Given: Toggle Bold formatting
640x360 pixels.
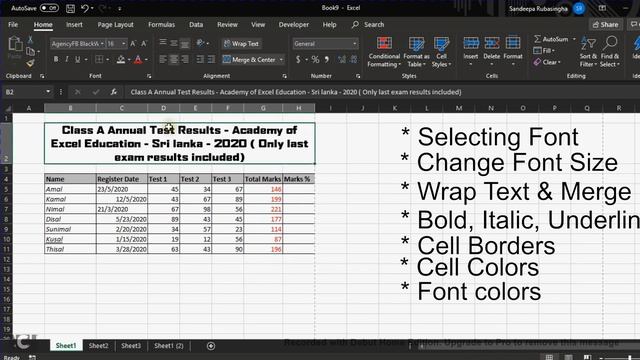Looking at the screenshot, I should 56,60.
